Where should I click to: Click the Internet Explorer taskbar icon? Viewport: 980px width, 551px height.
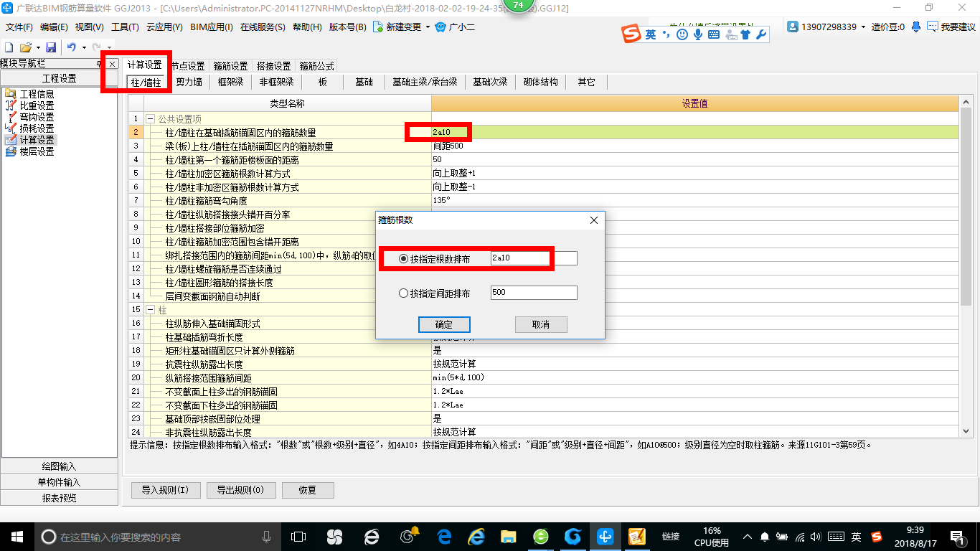pyautogui.click(x=476, y=536)
